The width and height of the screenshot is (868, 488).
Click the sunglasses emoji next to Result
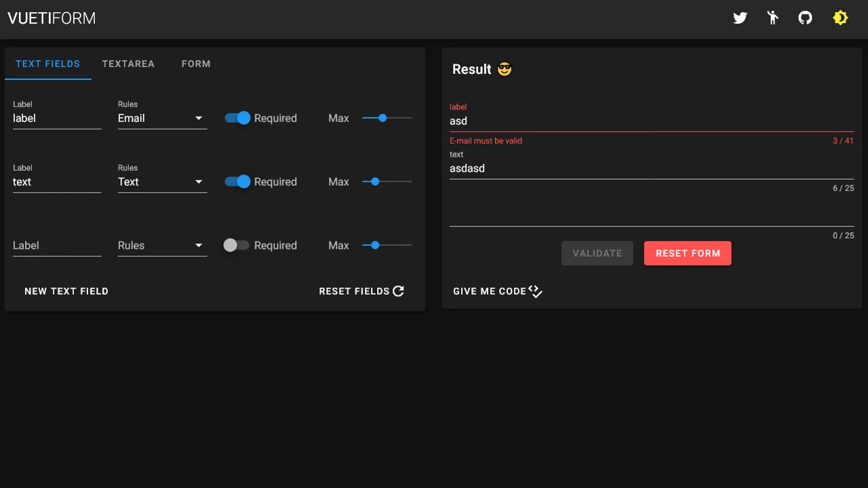(504, 69)
